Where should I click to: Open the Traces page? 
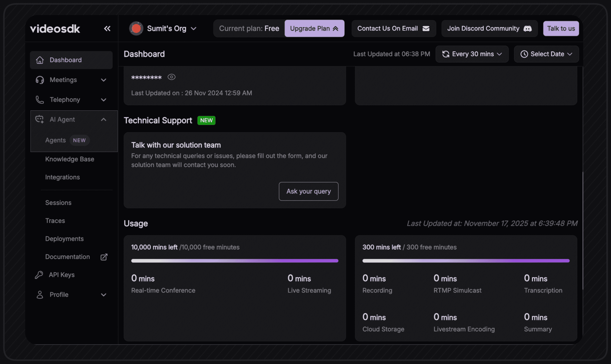click(55, 221)
